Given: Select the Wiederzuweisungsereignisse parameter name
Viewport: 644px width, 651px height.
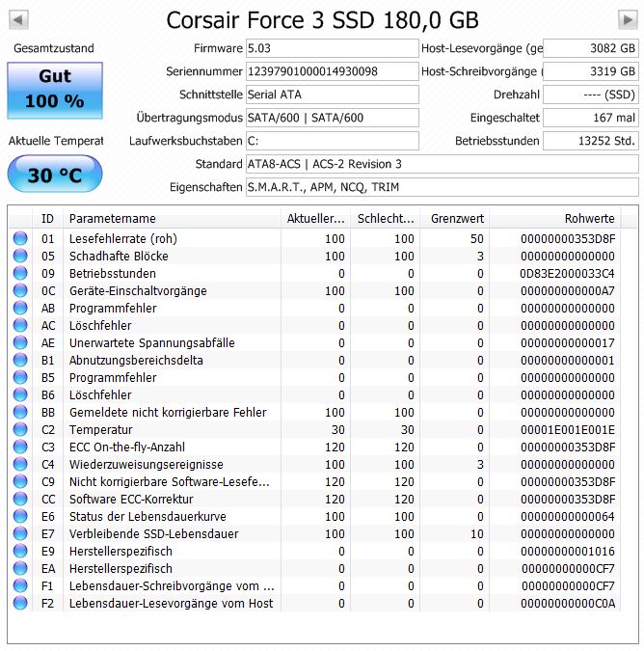Looking at the screenshot, I should [x=147, y=465].
